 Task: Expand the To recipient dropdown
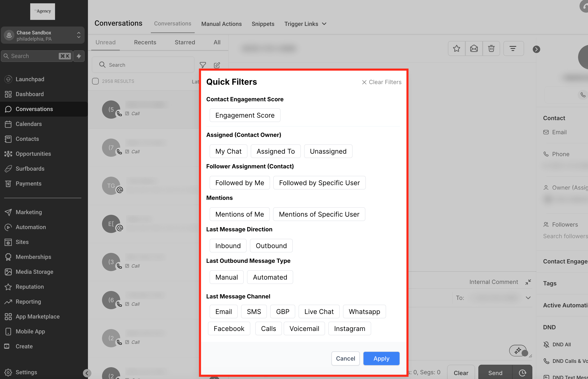tap(528, 298)
